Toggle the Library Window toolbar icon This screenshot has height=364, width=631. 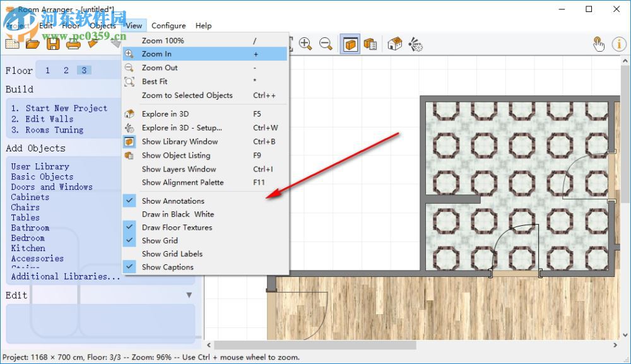(x=350, y=44)
